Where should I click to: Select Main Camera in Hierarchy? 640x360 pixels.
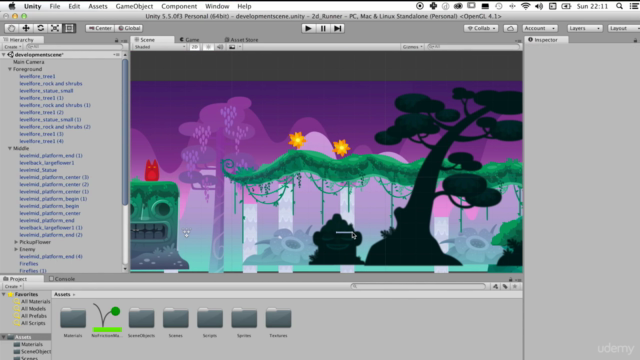tap(29, 62)
